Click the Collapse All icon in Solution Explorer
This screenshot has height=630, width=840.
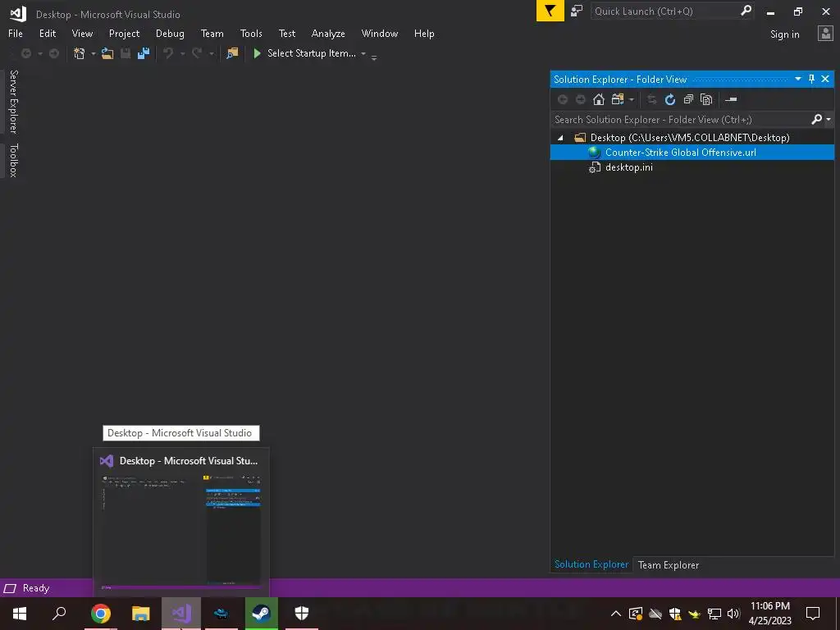click(x=688, y=99)
